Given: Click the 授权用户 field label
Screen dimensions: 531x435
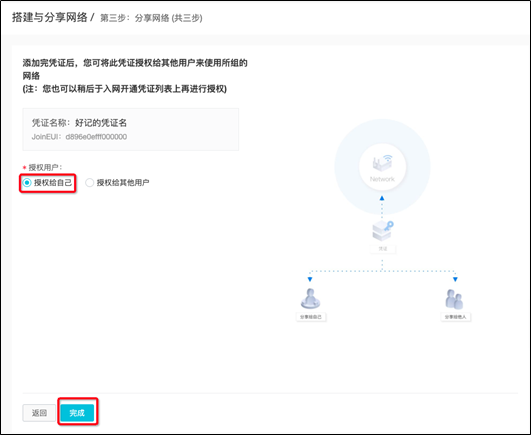Looking at the screenshot, I should tap(45, 167).
